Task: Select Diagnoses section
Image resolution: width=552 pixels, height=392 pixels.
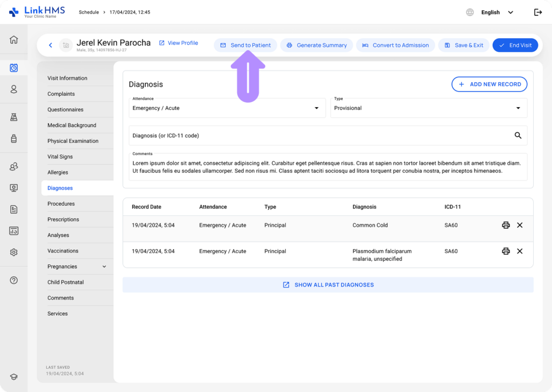Action: [78, 188]
